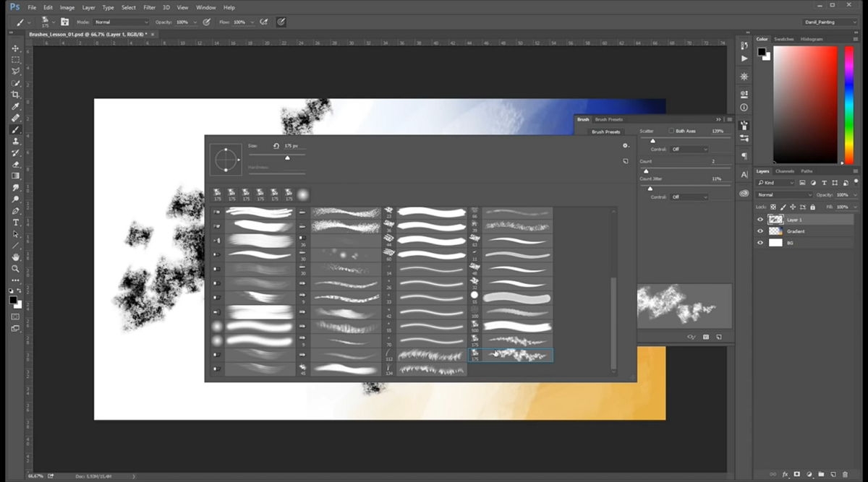The image size is (868, 482).
Task: Select the Zoom tool
Action: click(15, 268)
